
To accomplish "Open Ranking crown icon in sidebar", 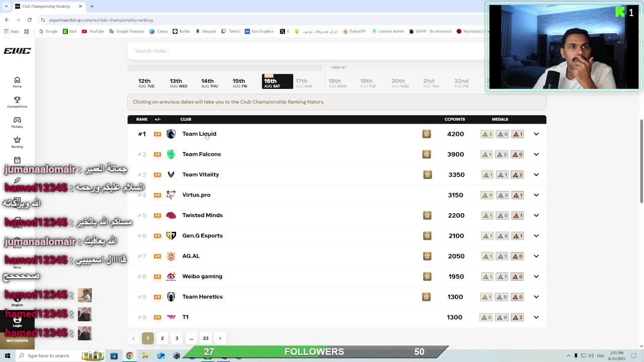I will pos(17,142).
